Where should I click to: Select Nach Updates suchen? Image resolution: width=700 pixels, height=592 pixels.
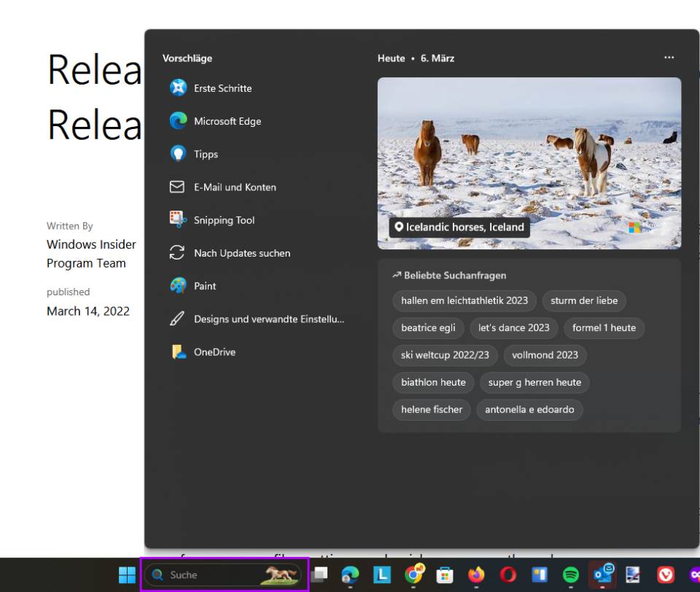click(x=242, y=252)
